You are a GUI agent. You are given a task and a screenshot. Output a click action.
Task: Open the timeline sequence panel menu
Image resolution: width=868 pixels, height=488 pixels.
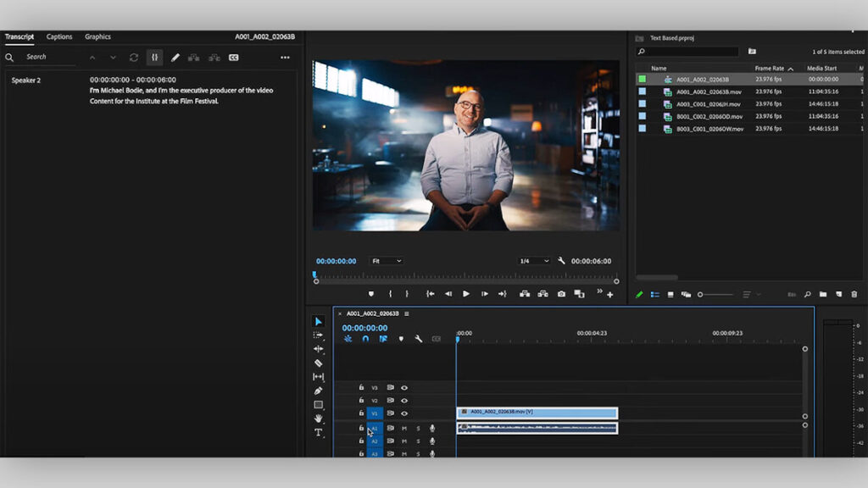pos(406,313)
